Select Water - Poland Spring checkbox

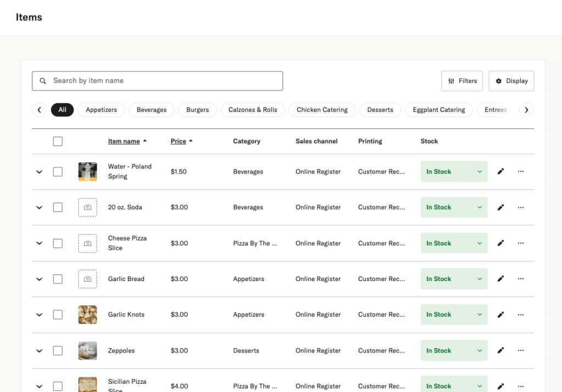58,171
